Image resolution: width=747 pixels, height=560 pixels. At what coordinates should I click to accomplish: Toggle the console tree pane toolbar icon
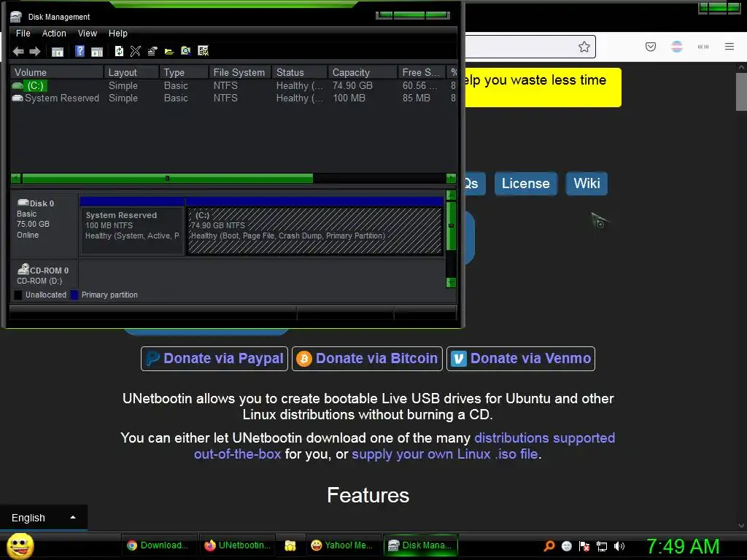(x=57, y=52)
